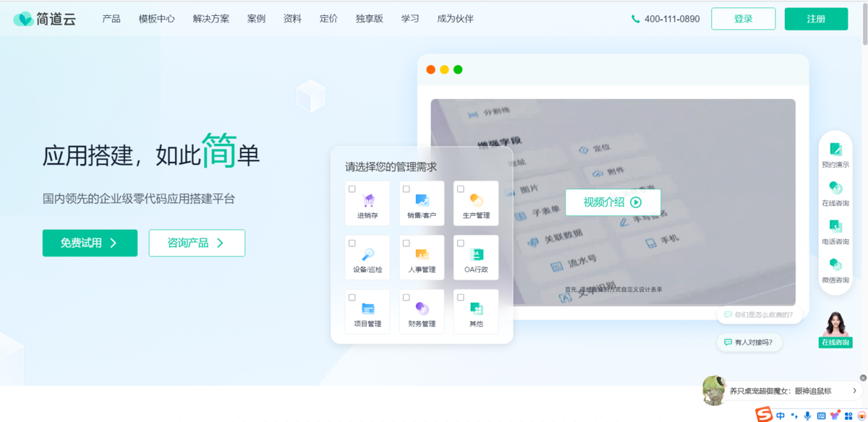868x422 pixels.
Task: Check the 生产管理 checkbox
Action: point(461,189)
